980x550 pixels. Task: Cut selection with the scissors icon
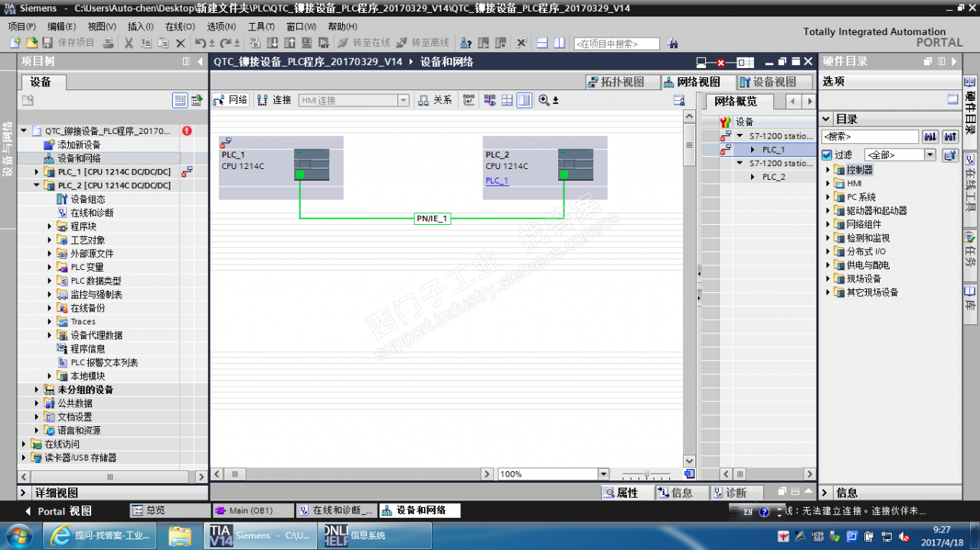pos(129,44)
